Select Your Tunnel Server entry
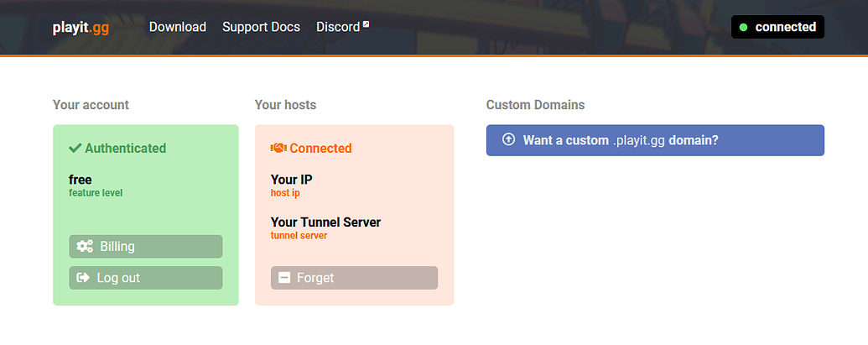The image size is (868, 345). pyautogui.click(x=325, y=228)
